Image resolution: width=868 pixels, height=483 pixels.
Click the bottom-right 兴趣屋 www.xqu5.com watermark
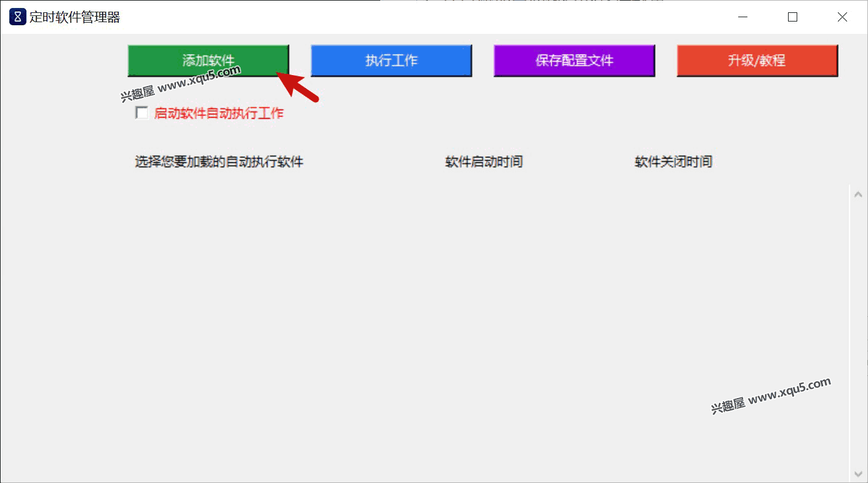771,395
